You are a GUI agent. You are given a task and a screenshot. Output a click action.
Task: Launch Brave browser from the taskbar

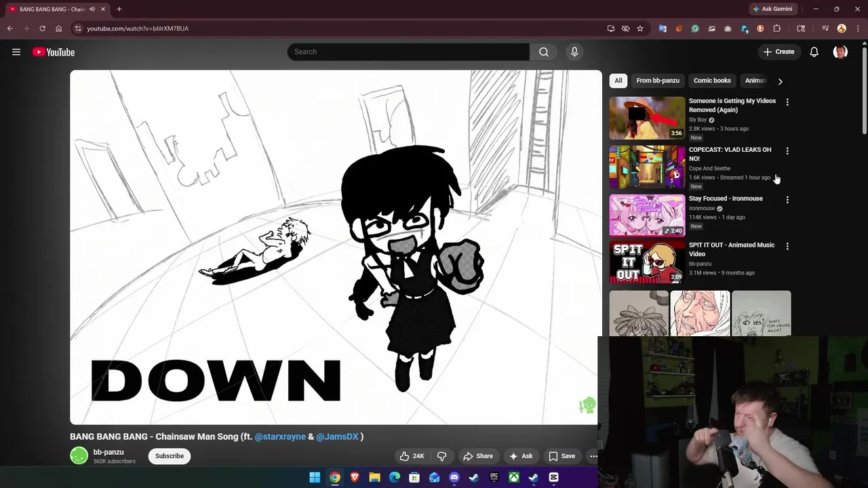coord(355,477)
